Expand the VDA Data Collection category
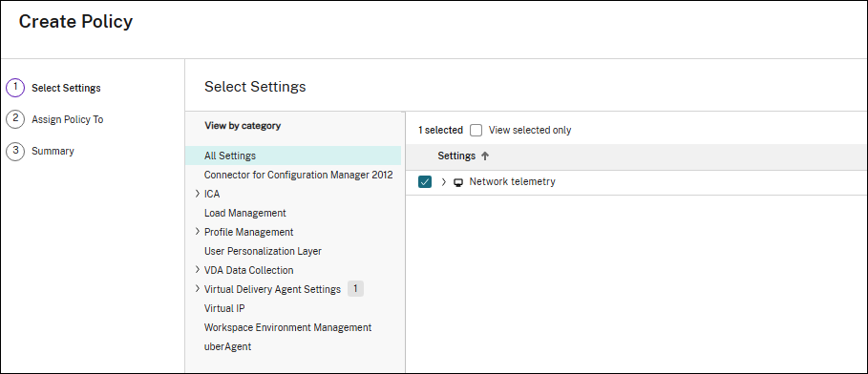This screenshot has width=868, height=374. [x=198, y=270]
